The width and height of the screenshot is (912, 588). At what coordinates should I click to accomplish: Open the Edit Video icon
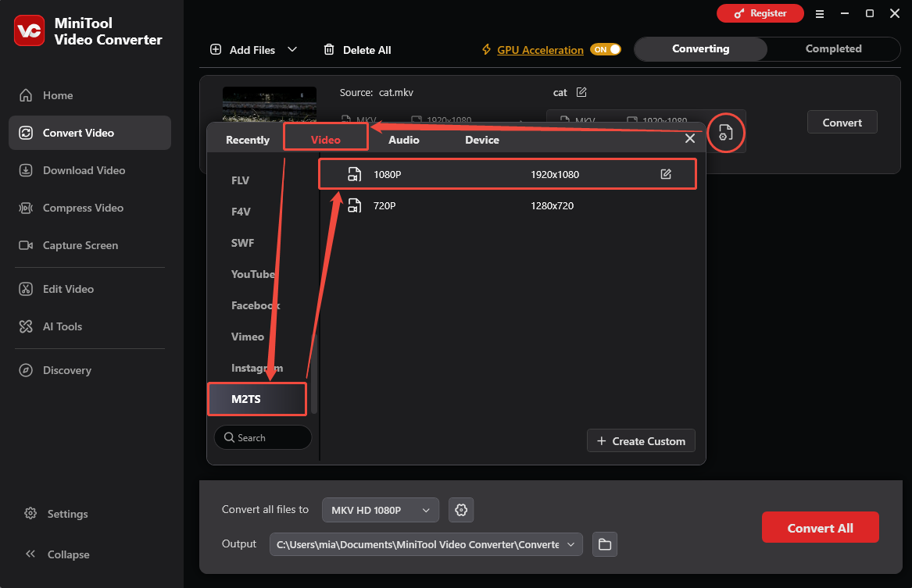(26, 289)
